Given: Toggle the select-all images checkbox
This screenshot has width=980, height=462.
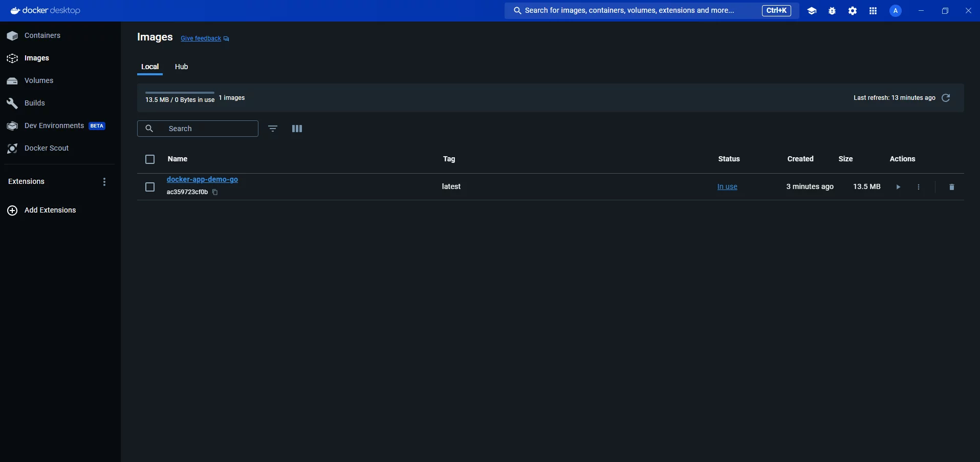Looking at the screenshot, I should tap(150, 159).
